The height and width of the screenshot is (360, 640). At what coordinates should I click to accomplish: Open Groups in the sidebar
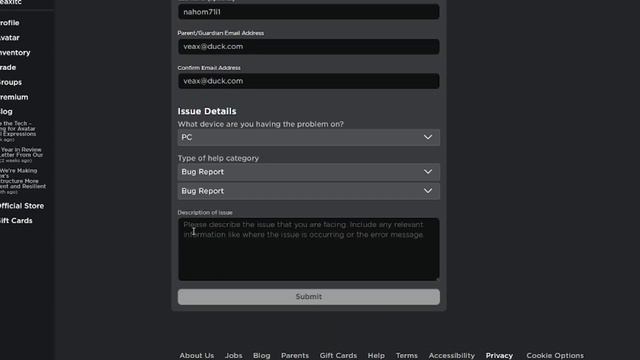(x=11, y=82)
